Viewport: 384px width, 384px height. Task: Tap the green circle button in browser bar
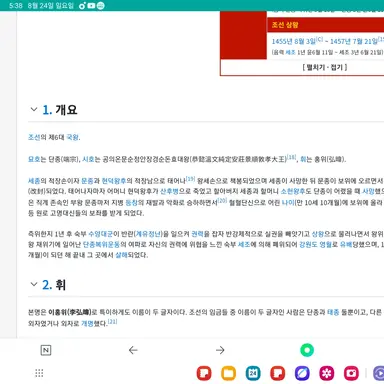point(307,350)
